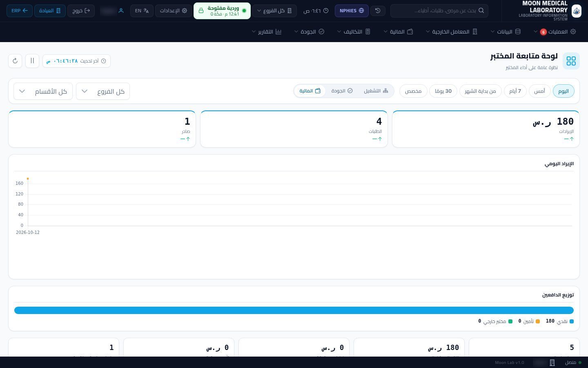Select the اليوم time range pill
The image size is (588, 368).
pos(563,91)
